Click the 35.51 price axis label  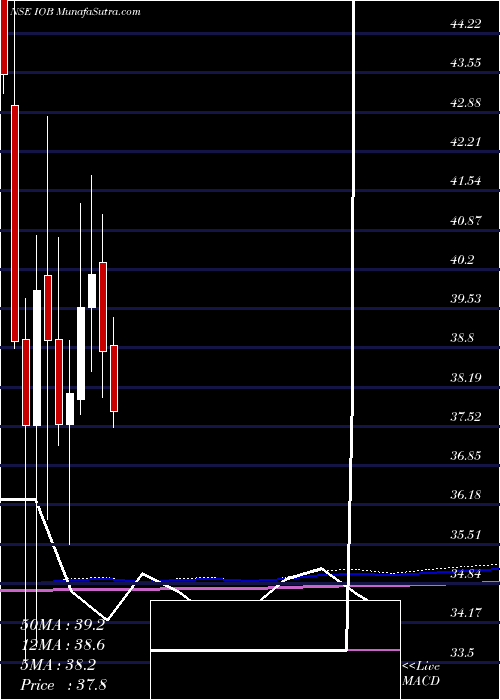click(466, 535)
